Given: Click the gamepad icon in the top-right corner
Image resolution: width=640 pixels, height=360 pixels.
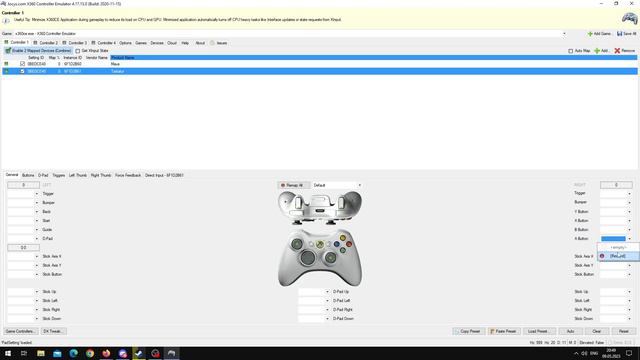Looking at the screenshot, I should click(629, 18).
